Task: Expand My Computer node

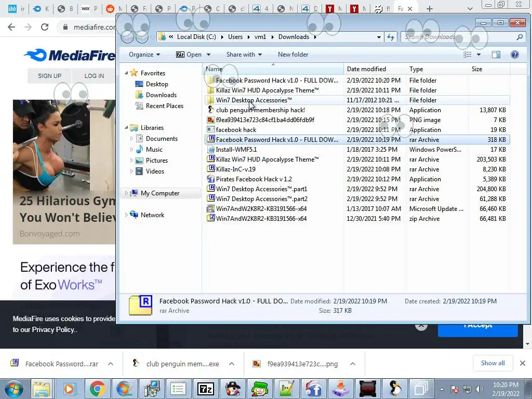Action: 126,193
